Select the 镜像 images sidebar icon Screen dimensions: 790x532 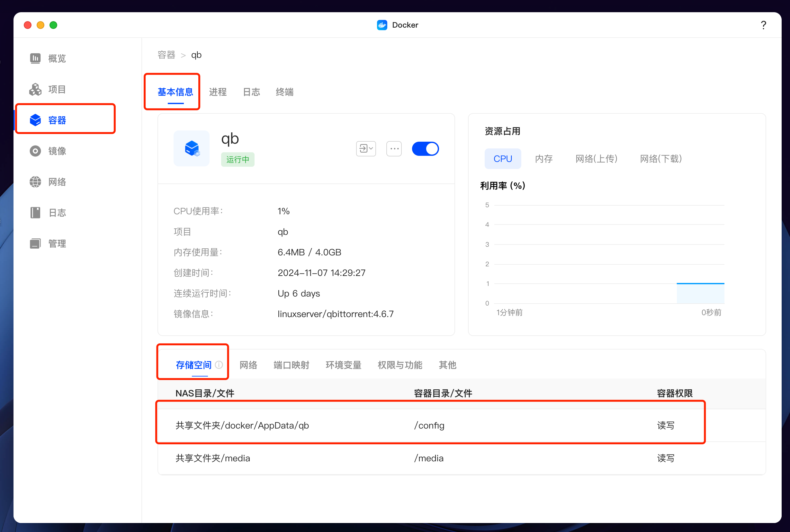(x=35, y=151)
